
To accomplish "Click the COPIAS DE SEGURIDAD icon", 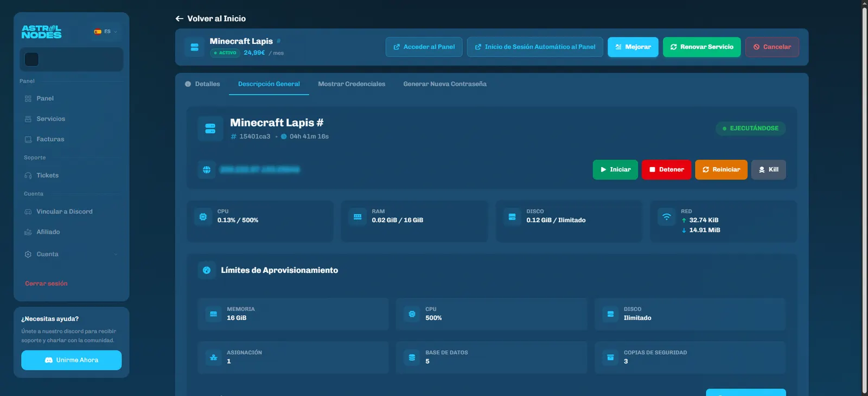I will 610,357.
